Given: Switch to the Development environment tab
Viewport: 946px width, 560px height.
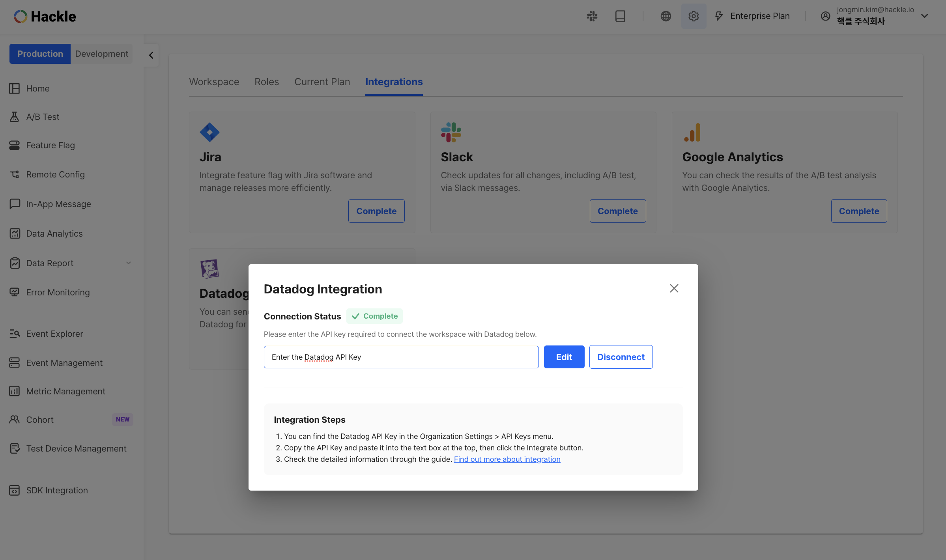Looking at the screenshot, I should (101, 53).
